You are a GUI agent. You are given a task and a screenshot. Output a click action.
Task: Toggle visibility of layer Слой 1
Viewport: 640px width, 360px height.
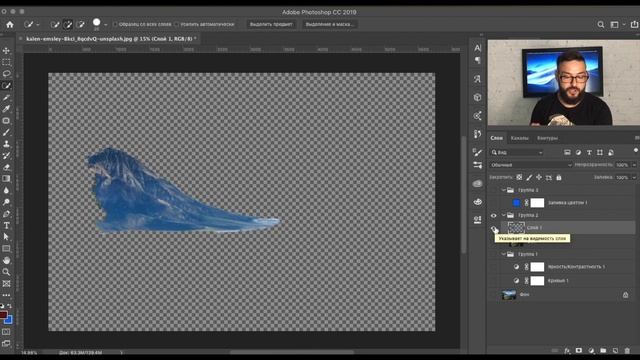493,228
